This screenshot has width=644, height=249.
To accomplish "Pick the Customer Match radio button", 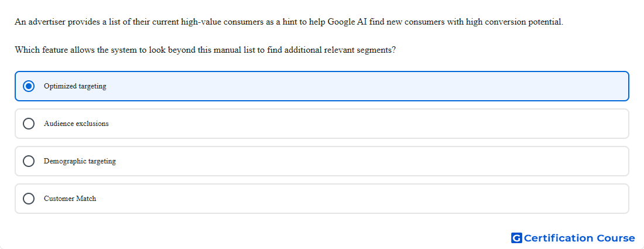I will click(29, 199).
